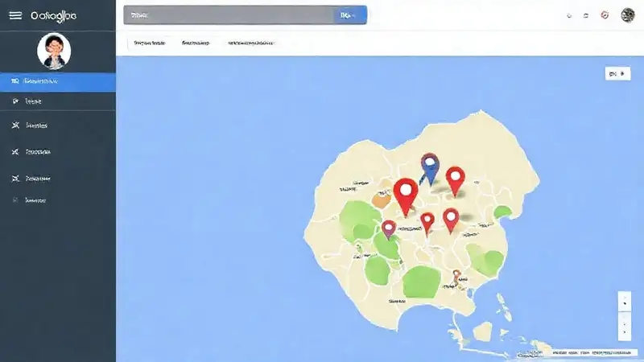The image size is (644, 362).
Task: Click the app logo beside the hamburger icon
Action: tap(53, 16)
